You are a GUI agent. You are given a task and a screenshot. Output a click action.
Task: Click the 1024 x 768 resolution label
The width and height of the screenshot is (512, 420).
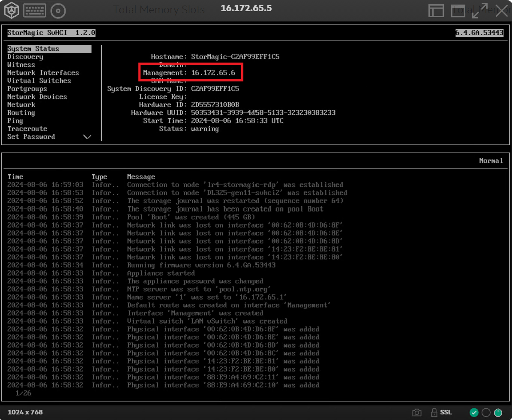pyautogui.click(x=25, y=412)
